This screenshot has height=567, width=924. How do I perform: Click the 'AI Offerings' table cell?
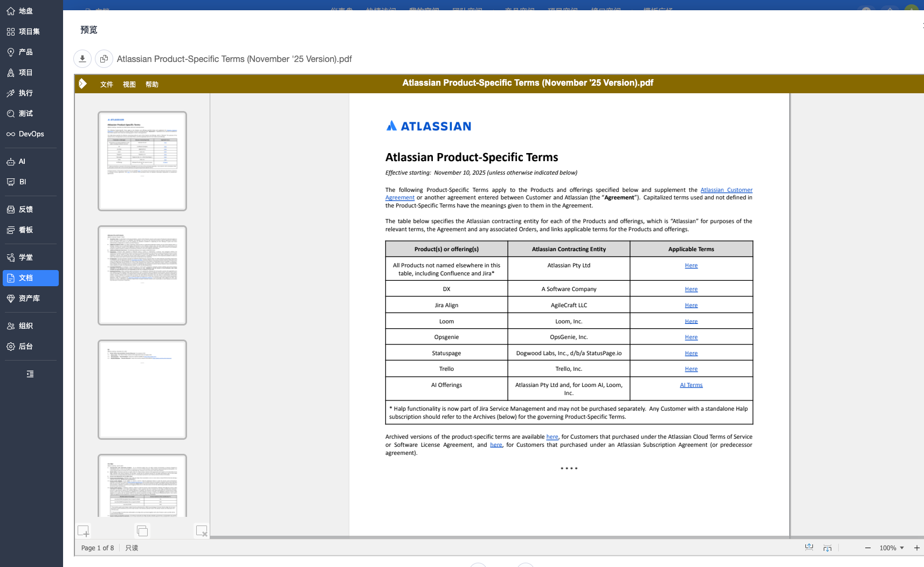click(446, 389)
